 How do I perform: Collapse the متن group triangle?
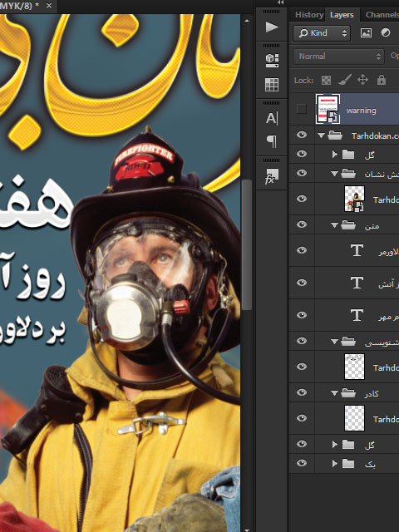pyautogui.click(x=334, y=225)
